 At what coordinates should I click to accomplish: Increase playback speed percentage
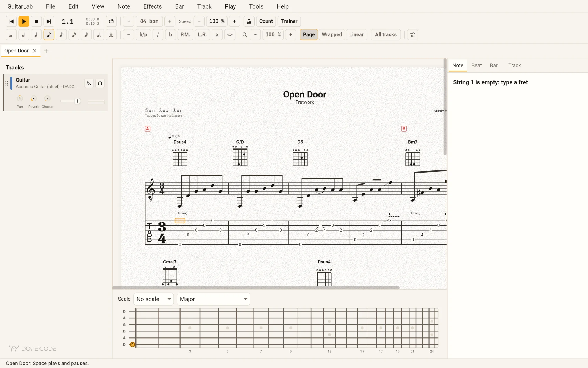click(x=234, y=21)
